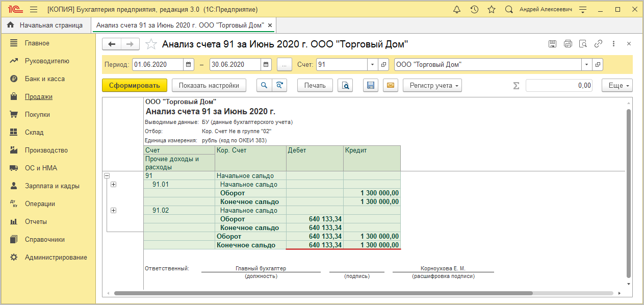644x305 pixels.
Task: Add page to favorites with star icon
Action: [492, 10]
